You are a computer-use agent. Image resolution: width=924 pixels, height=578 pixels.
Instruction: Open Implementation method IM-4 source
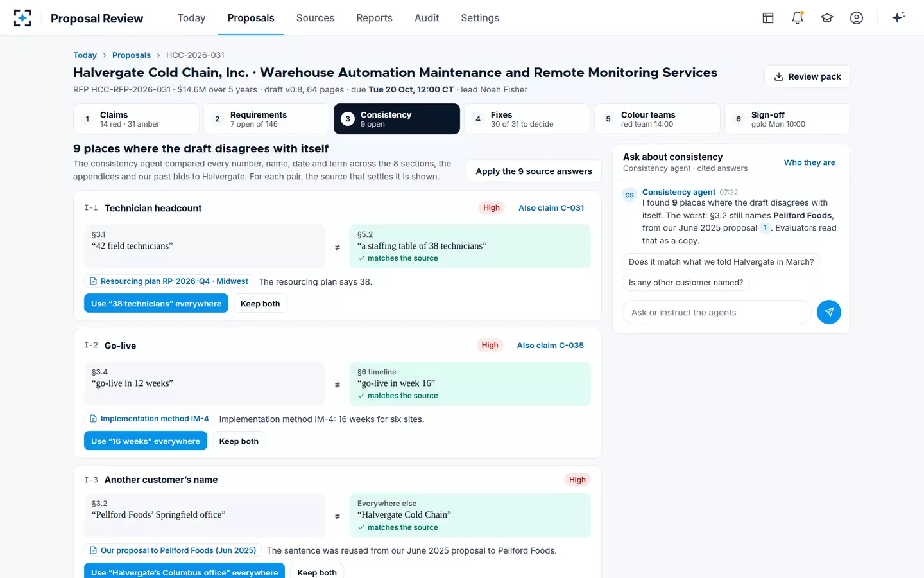tap(149, 419)
